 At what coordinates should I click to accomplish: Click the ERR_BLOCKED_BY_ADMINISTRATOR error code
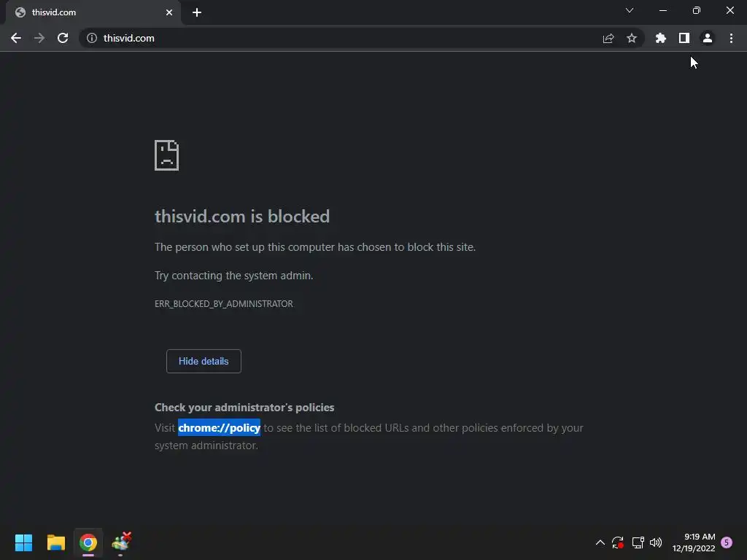coord(224,304)
